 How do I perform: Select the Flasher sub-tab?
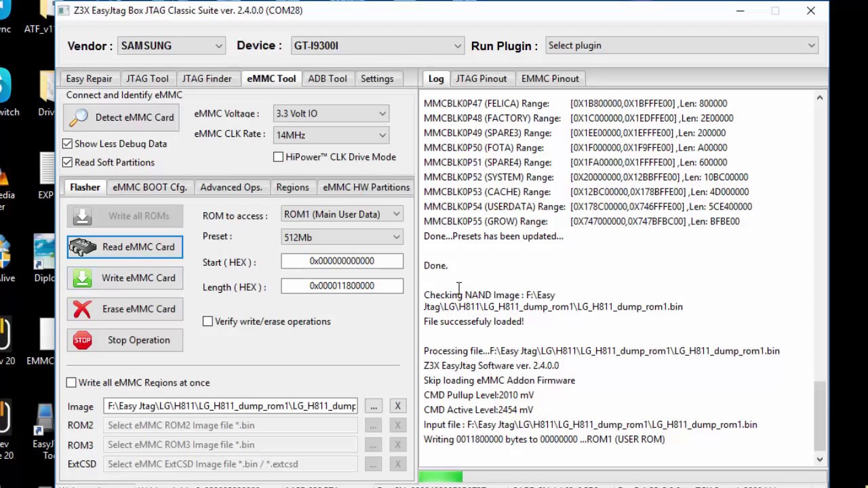pos(85,187)
